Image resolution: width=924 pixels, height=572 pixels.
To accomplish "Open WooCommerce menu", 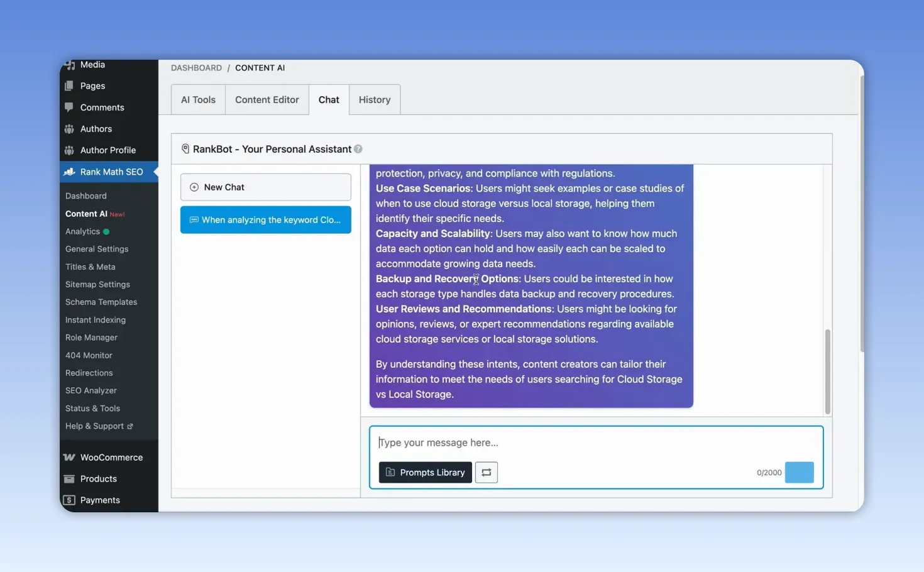I will coord(109,458).
